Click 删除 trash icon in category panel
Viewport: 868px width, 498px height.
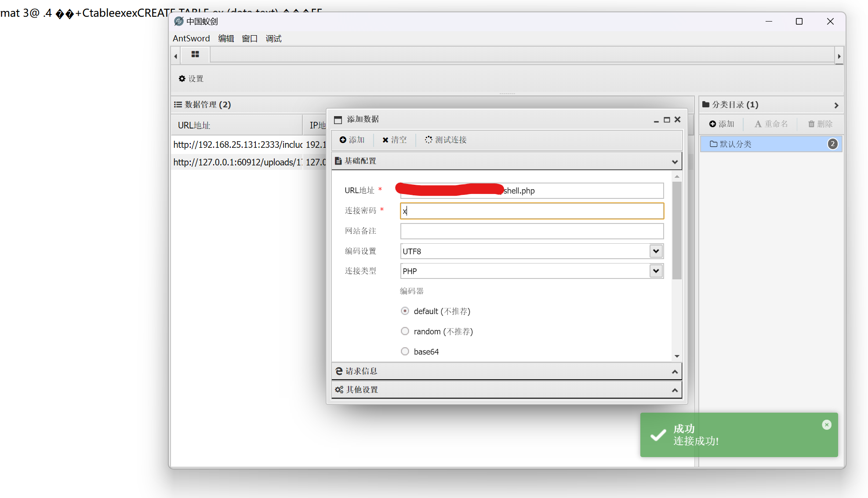pyautogui.click(x=820, y=124)
